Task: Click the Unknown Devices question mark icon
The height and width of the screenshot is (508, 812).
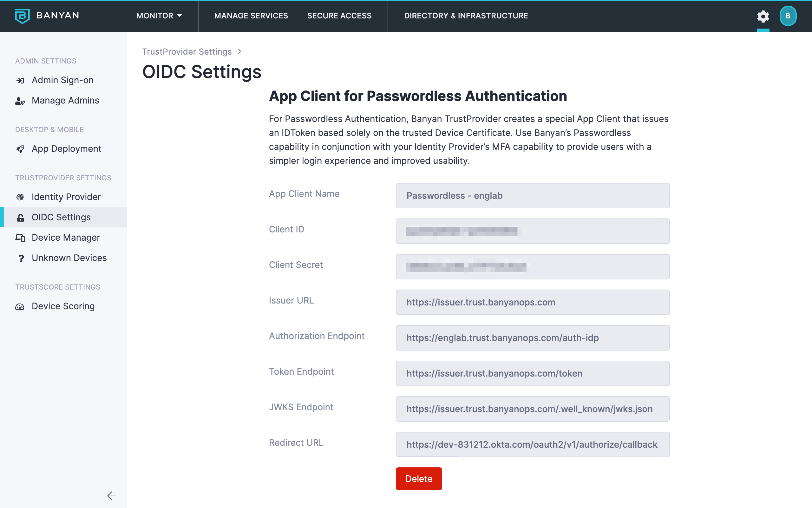Action: [21, 258]
